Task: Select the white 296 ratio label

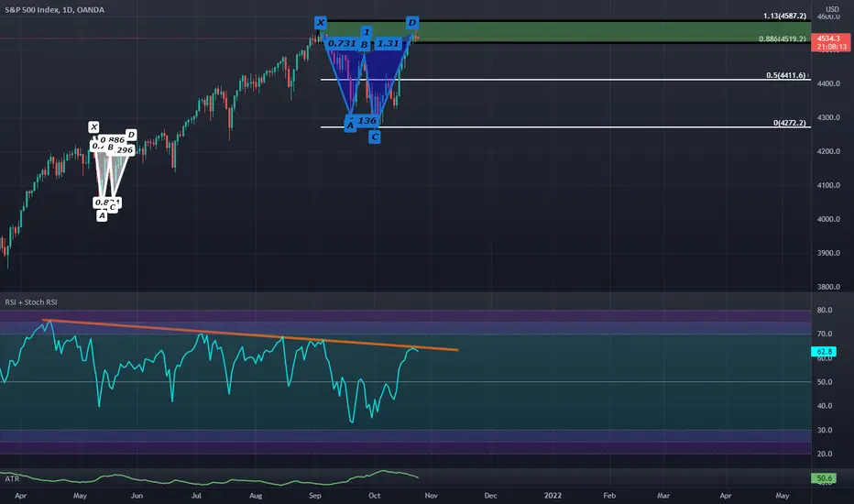Action: click(125, 150)
